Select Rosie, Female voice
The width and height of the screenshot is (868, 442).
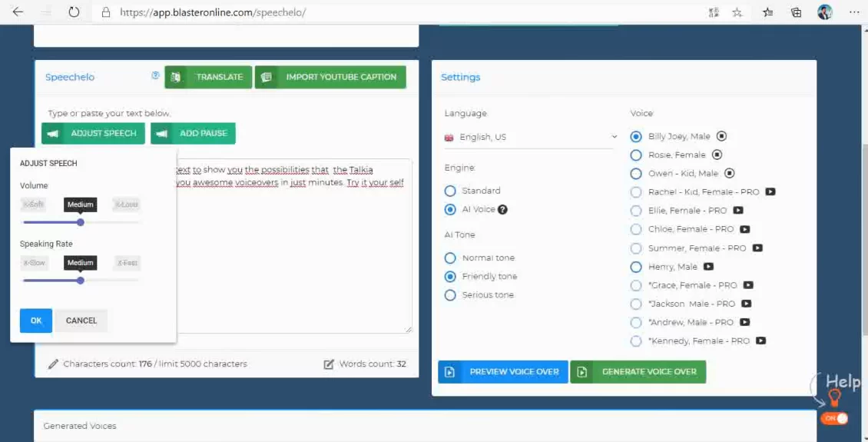[x=636, y=155]
